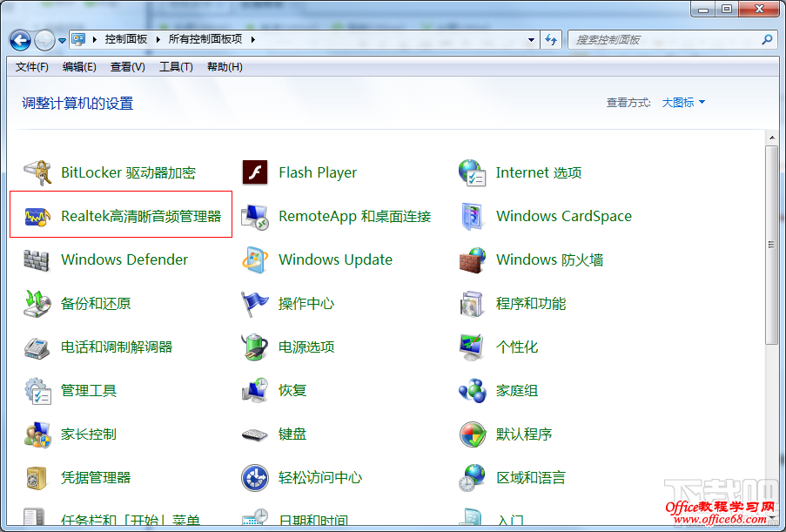
Task: Open the 个性化 text link
Action: [517, 347]
